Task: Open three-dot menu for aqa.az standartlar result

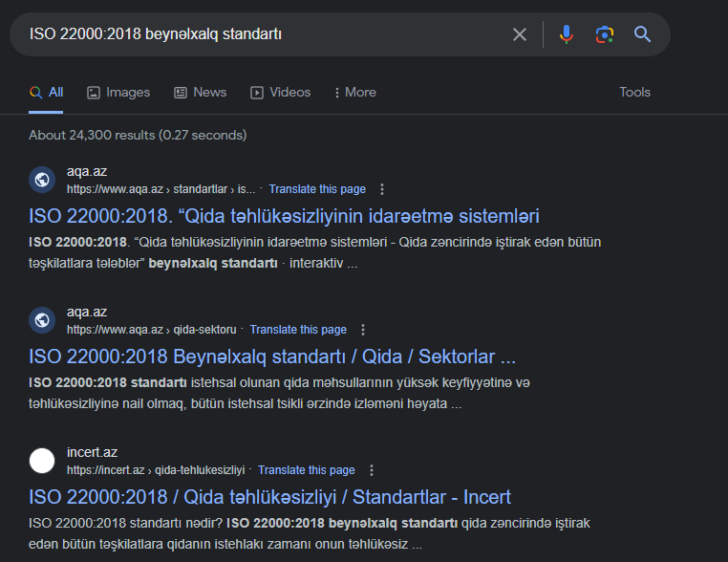Action: tap(381, 189)
